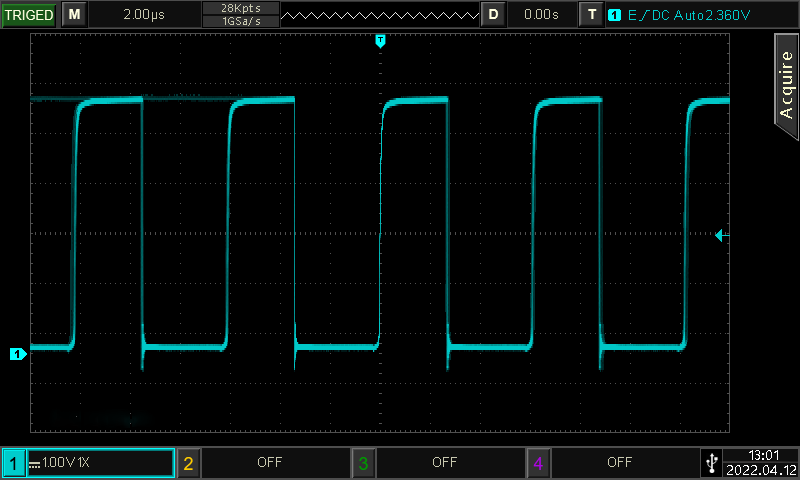
Task: Click the USB connection status icon
Action: pos(711,462)
